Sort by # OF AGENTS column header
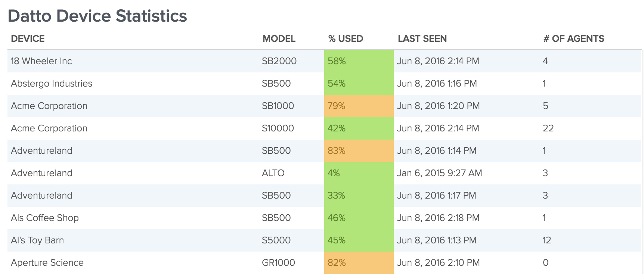 (x=574, y=39)
